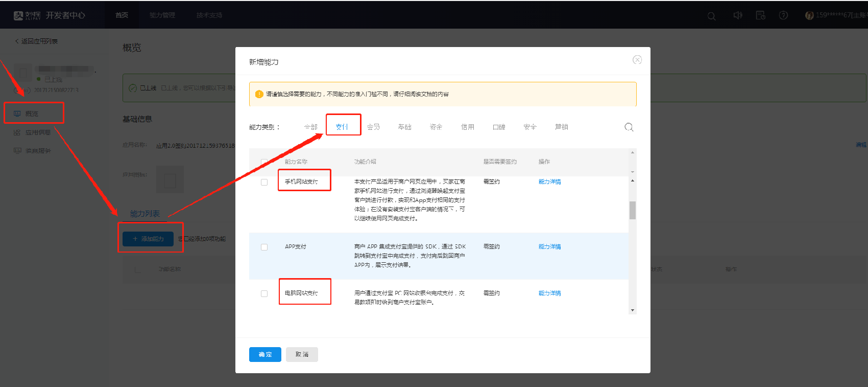Open the document icon in top bar
The image size is (868, 387).
(x=760, y=15)
